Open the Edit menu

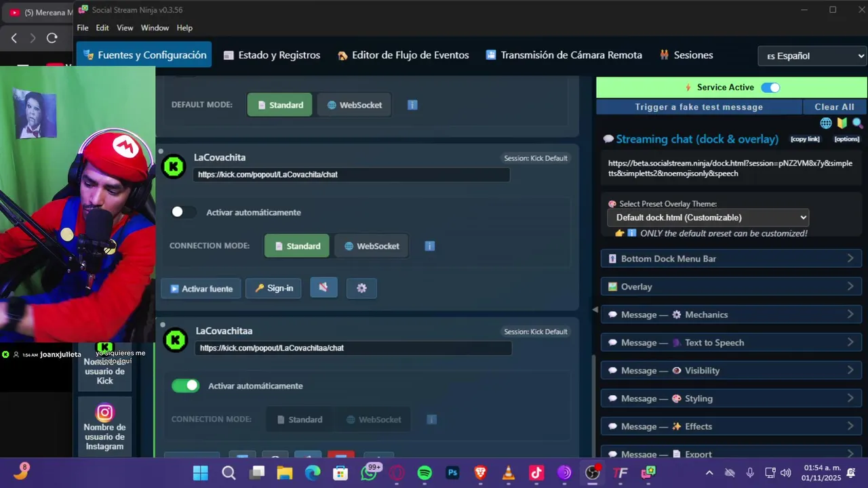(102, 28)
